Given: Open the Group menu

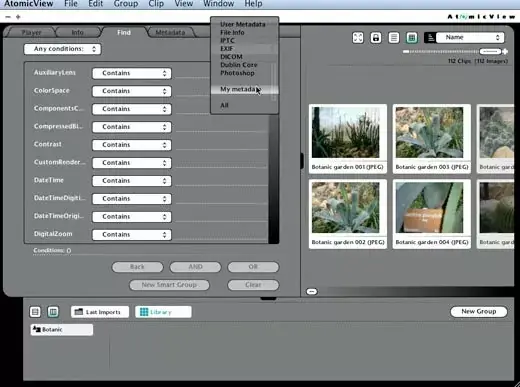Looking at the screenshot, I should (126, 4).
